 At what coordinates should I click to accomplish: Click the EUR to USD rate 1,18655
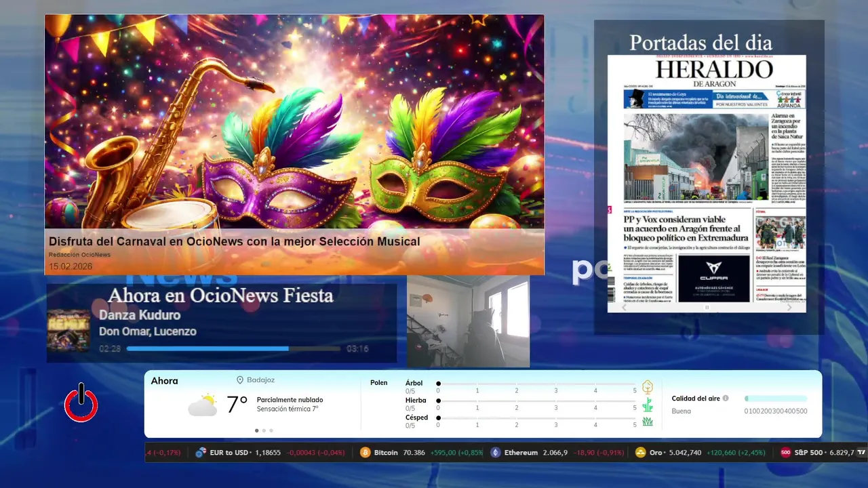(268, 452)
